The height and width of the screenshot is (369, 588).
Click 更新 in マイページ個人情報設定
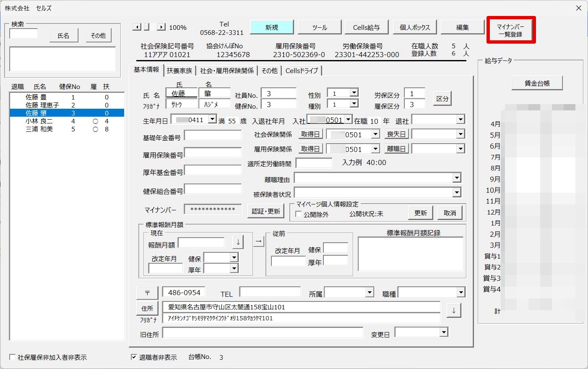[421, 213]
